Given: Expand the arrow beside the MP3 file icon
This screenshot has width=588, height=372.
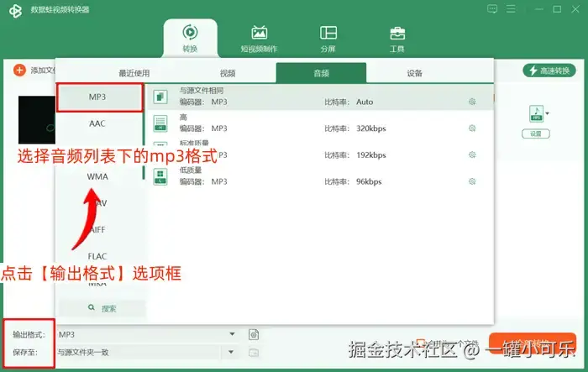Looking at the screenshot, I should coord(548,113).
